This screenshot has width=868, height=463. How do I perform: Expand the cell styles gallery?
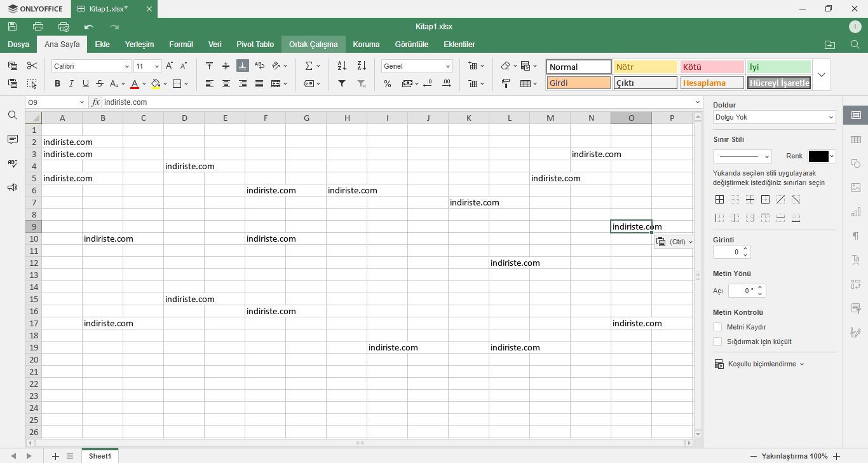822,74
